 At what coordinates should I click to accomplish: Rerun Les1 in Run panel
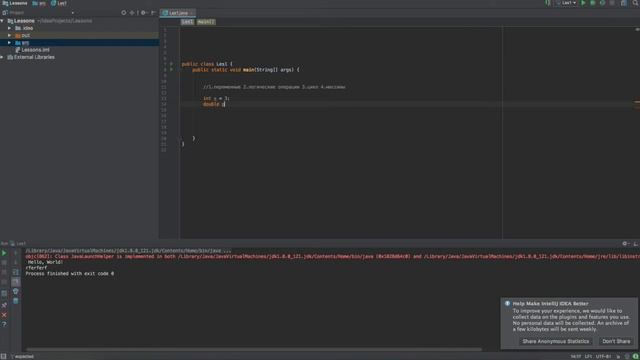tap(4, 253)
